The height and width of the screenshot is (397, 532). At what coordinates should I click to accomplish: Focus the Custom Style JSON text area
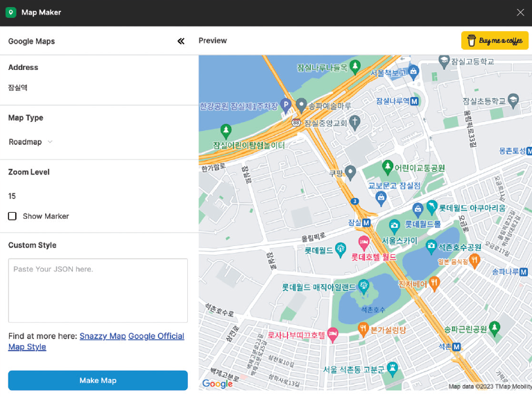tap(98, 290)
